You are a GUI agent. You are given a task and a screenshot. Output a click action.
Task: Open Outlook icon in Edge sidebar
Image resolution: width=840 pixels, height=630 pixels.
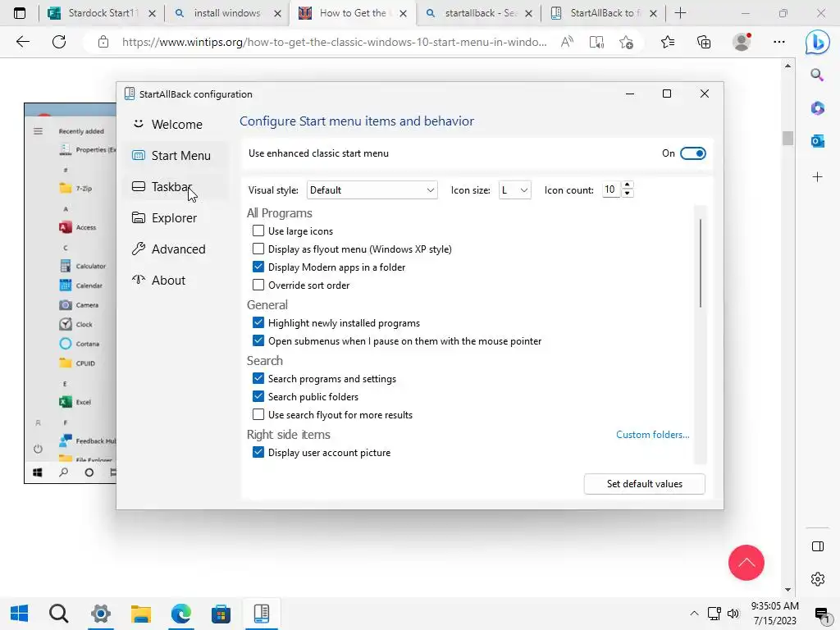pos(817,141)
